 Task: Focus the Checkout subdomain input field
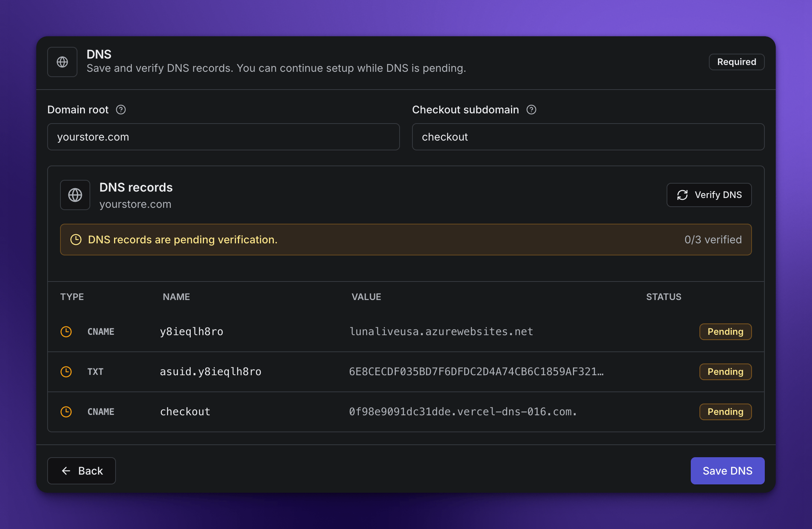coord(588,137)
